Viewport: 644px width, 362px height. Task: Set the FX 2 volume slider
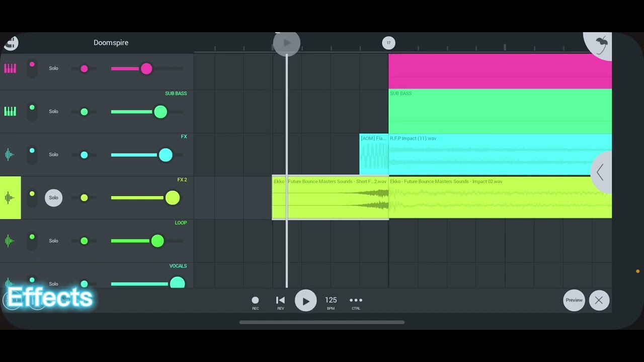pyautogui.click(x=147, y=198)
